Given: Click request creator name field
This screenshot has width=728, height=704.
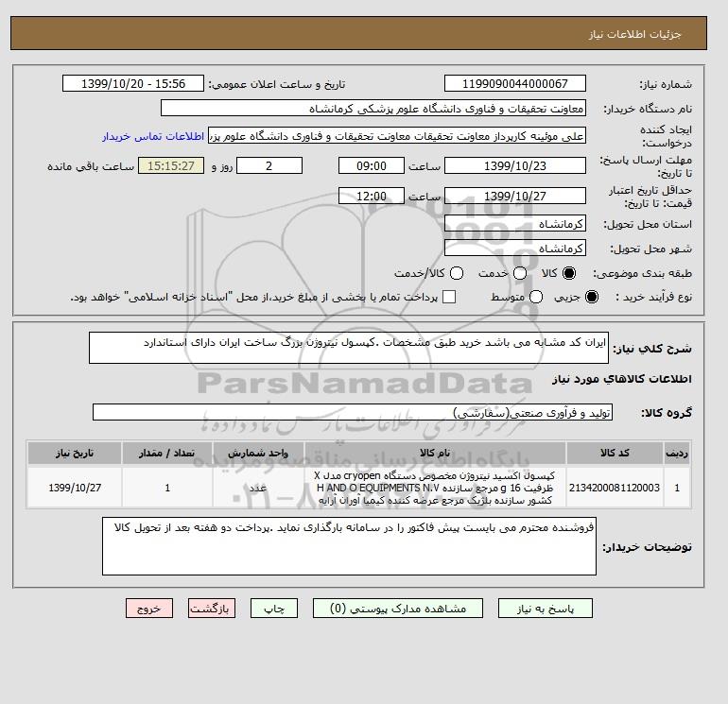Looking at the screenshot, I should click(x=397, y=136).
